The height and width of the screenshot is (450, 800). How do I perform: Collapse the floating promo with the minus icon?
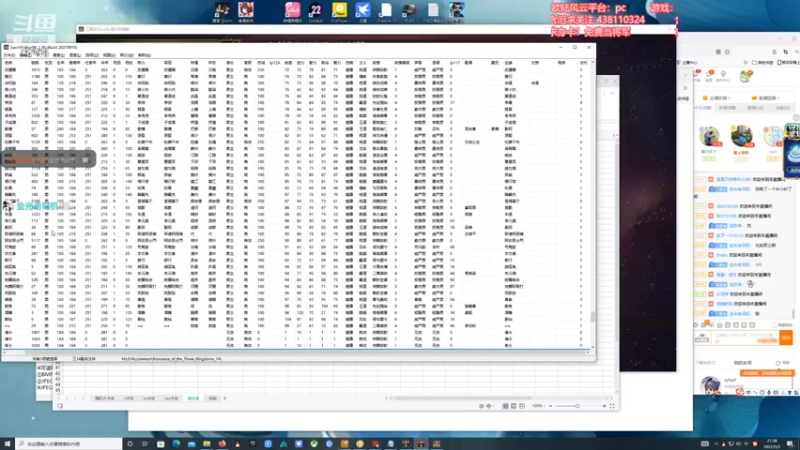(796, 118)
